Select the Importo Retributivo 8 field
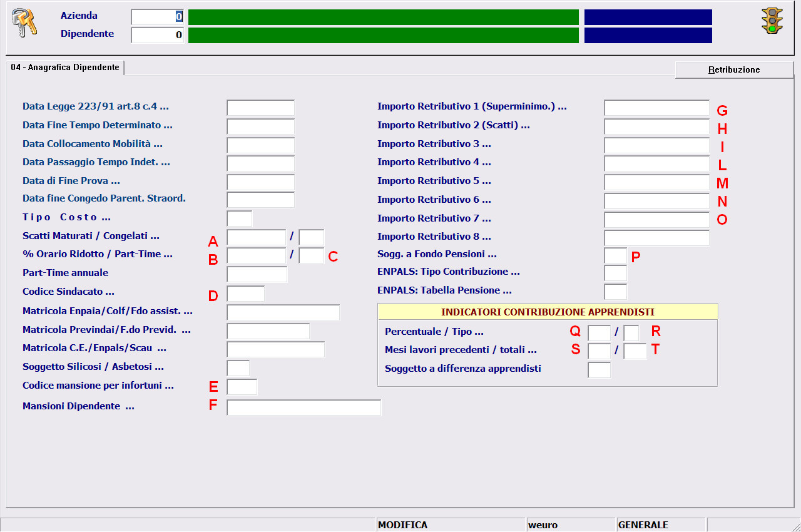This screenshot has width=801, height=532. tap(656, 238)
